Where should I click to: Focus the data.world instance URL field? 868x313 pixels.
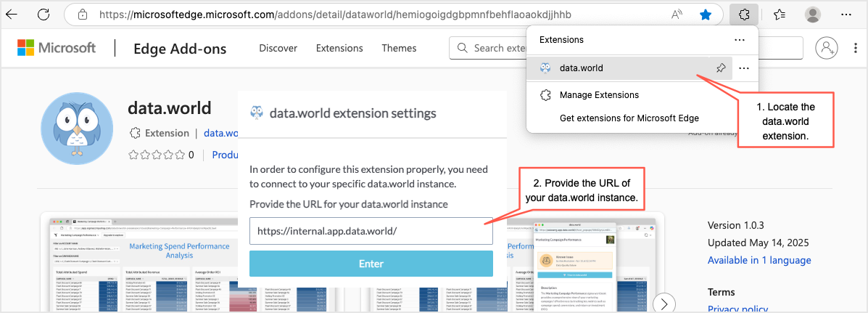tap(371, 231)
